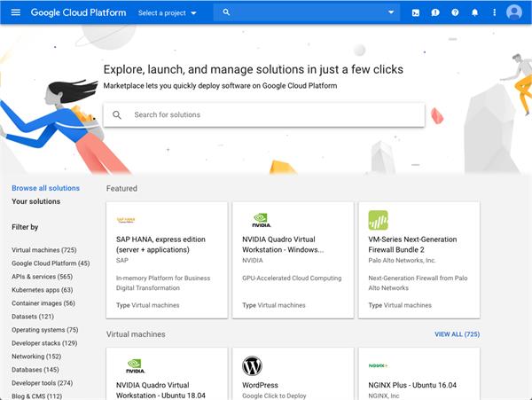Open the send feedback icon
Image resolution: width=532 pixels, height=400 pixels.
coord(435,12)
